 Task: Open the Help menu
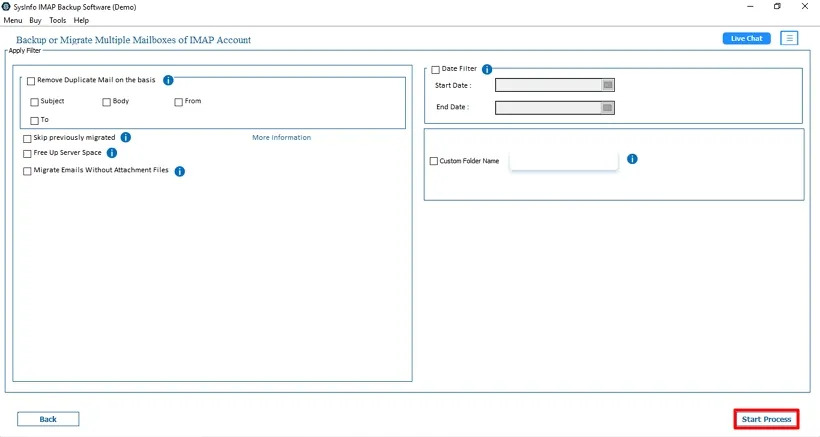tap(81, 20)
